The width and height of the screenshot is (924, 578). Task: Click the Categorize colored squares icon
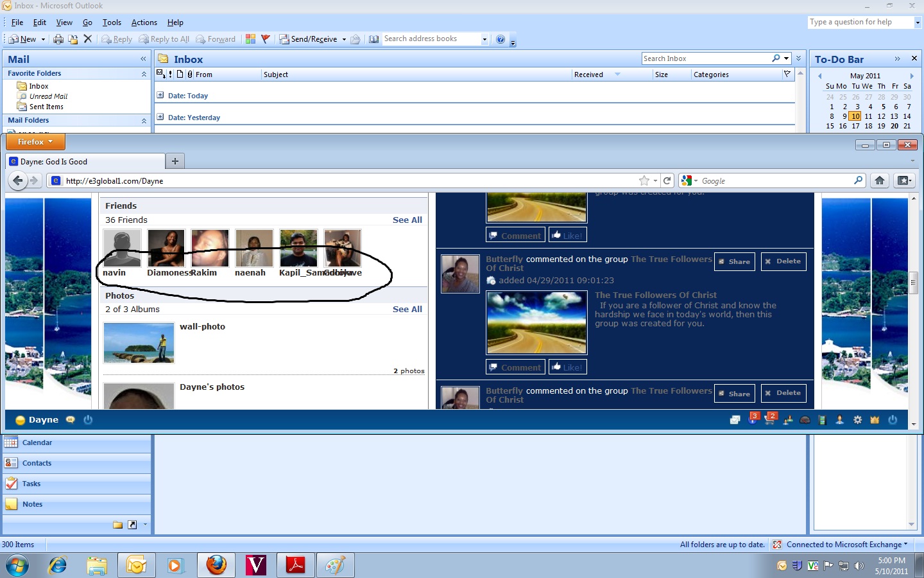[x=250, y=39]
